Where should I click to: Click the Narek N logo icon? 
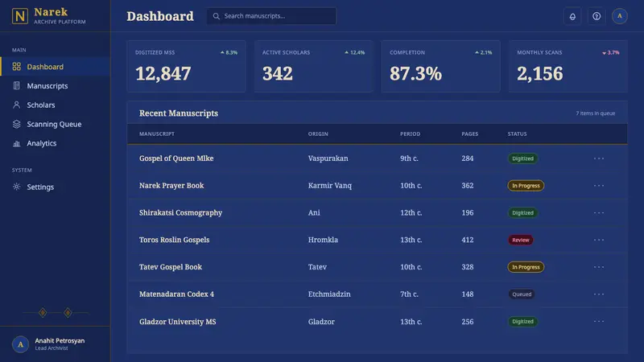pyautogui.click(x=19, y=16)
